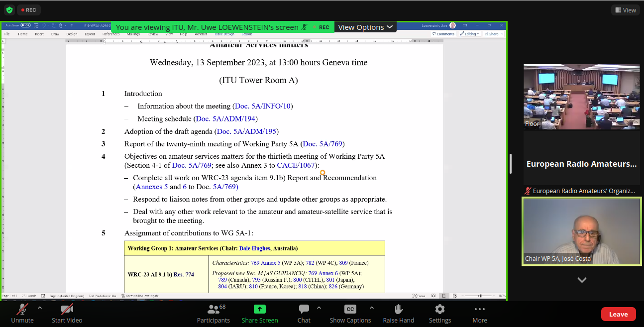Open Zoom Settings gear
This screenshot has width=644, height=327.
click(x=440, y=314)
